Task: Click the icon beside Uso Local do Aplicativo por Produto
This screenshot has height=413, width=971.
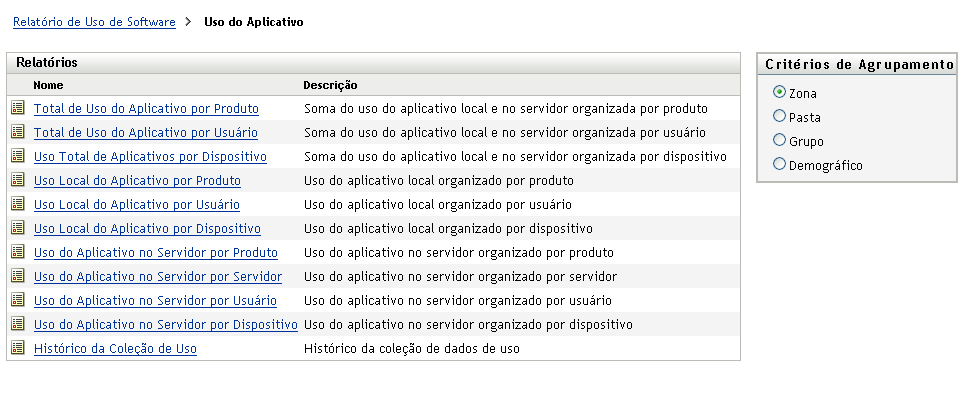Action: tap(17, 180)
